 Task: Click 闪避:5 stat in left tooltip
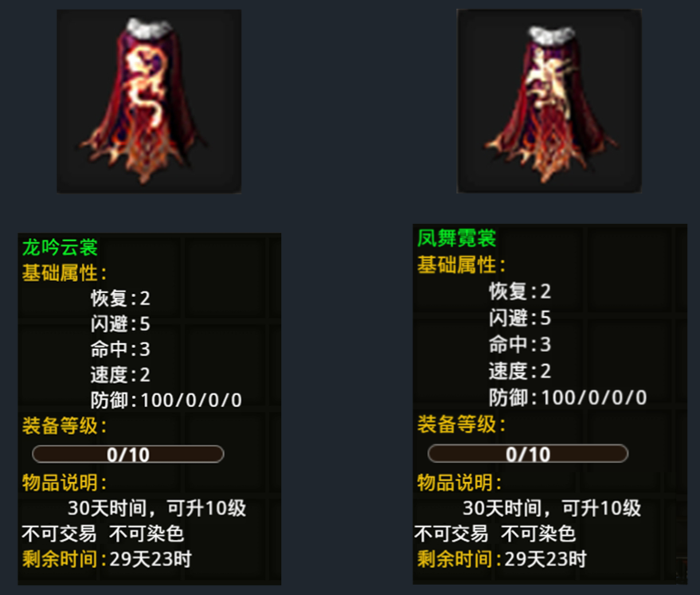pyautogui.click(x=120, y=323)
